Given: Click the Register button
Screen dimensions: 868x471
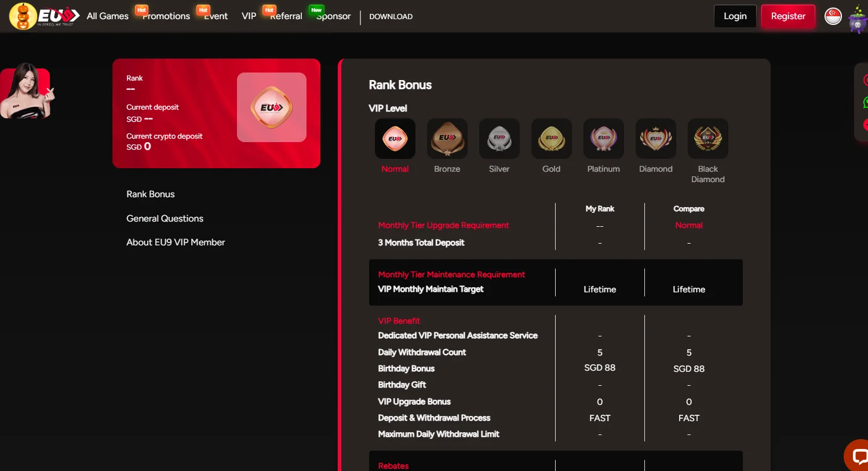Looking at the screenshot, I should point(788,16).
